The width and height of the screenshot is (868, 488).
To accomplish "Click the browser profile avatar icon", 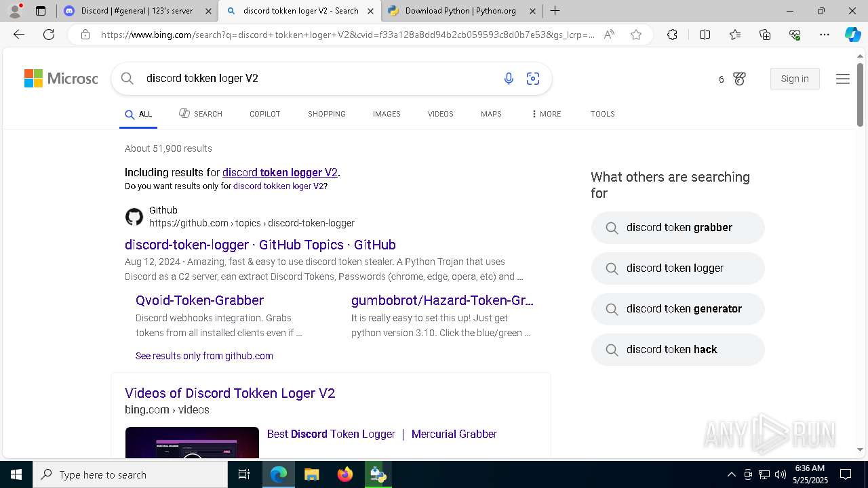I will point(15,10).
